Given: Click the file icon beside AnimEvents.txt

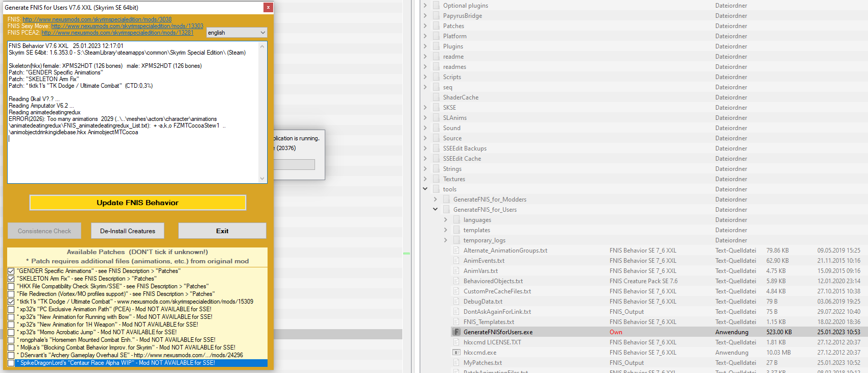Looking at the screenshot, I should click(456, 261).
